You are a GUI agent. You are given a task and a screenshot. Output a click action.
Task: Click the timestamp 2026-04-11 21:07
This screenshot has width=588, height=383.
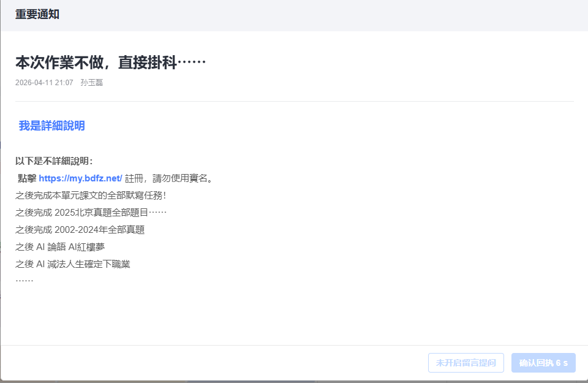tap(44, 82)
